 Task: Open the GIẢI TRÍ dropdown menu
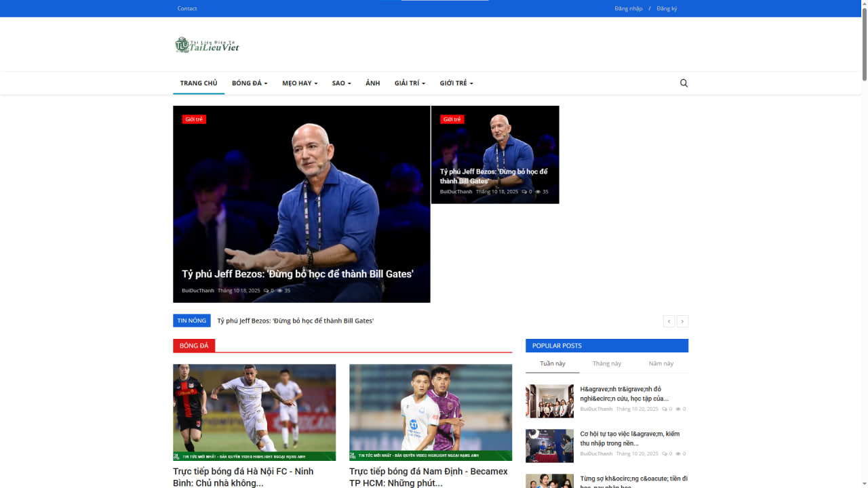(410, 83)
